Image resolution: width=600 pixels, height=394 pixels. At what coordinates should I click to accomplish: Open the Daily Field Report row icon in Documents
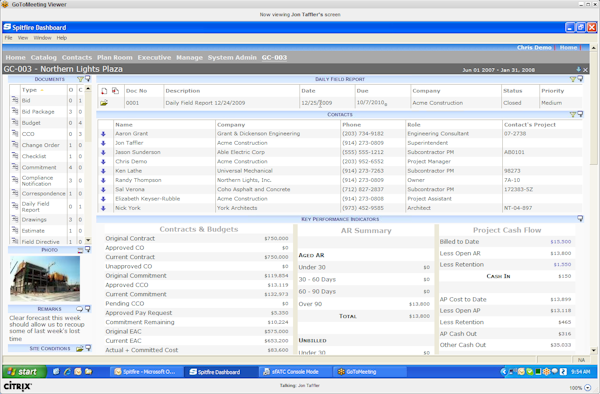[x=15, y=206]
